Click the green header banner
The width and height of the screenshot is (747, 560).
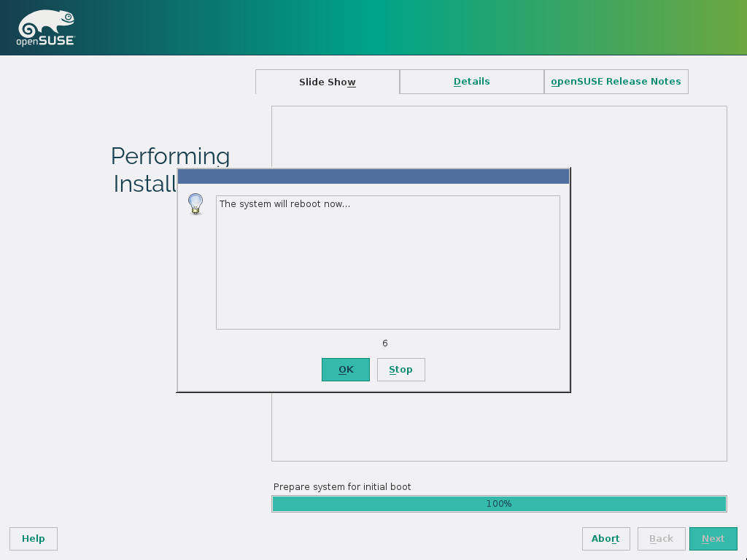click(438, 28)
